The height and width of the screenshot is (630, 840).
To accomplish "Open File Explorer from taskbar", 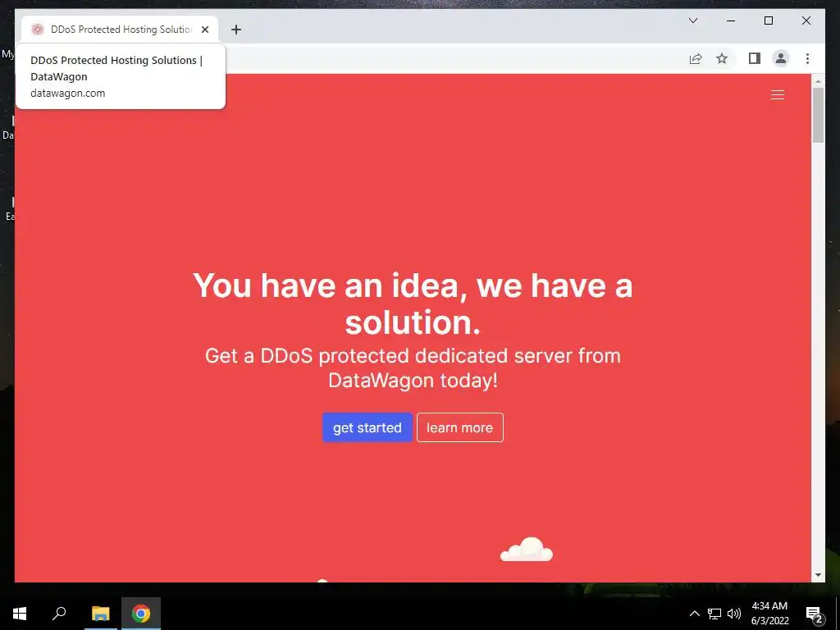I will (100, 614).
